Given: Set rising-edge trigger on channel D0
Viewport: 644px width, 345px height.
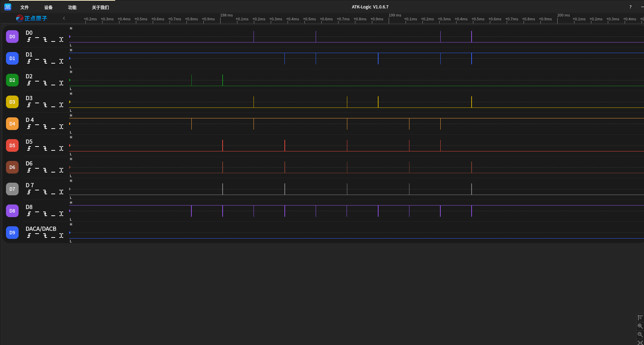Looking at the screenshot, I should tap(29, 40).
